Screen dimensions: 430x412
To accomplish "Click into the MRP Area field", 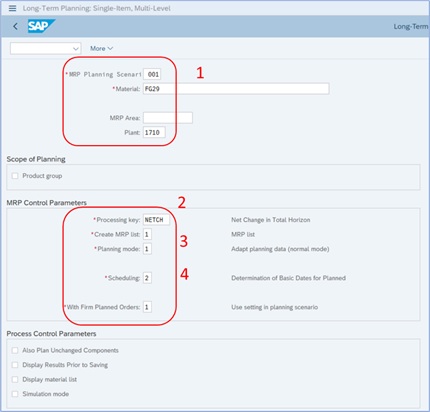I will (168, 118).
